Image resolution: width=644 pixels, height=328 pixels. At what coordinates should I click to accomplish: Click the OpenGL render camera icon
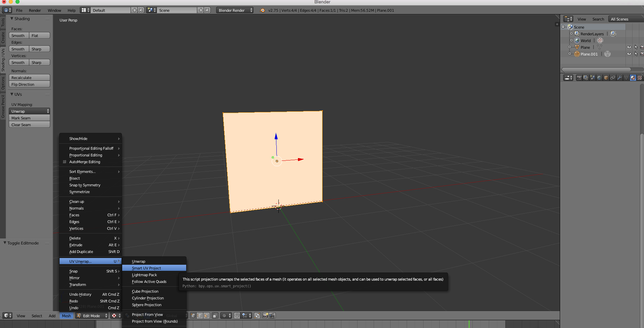tap(265, 316)
